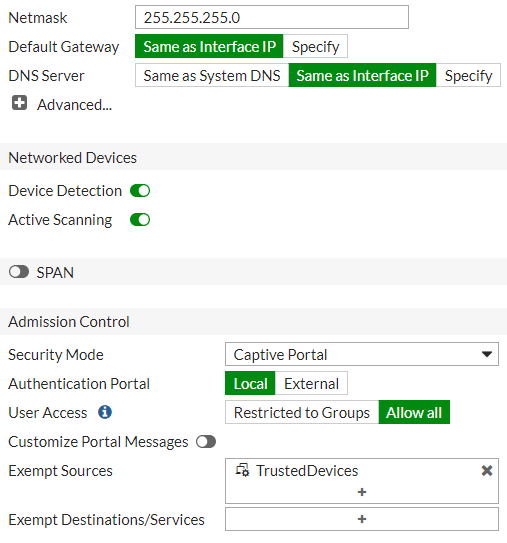Click the Advanced... label
507x543 pixels.
pos(74,105)
